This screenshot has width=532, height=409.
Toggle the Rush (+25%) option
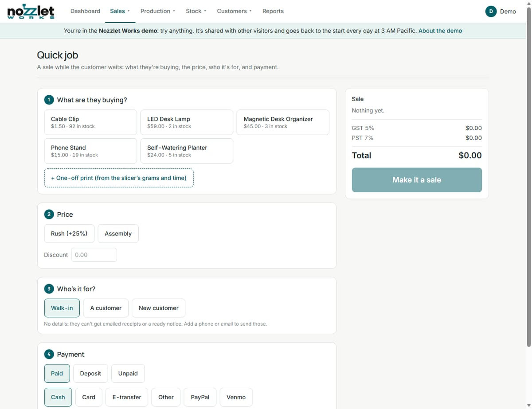pyautogui.click(x=69, y=234)
